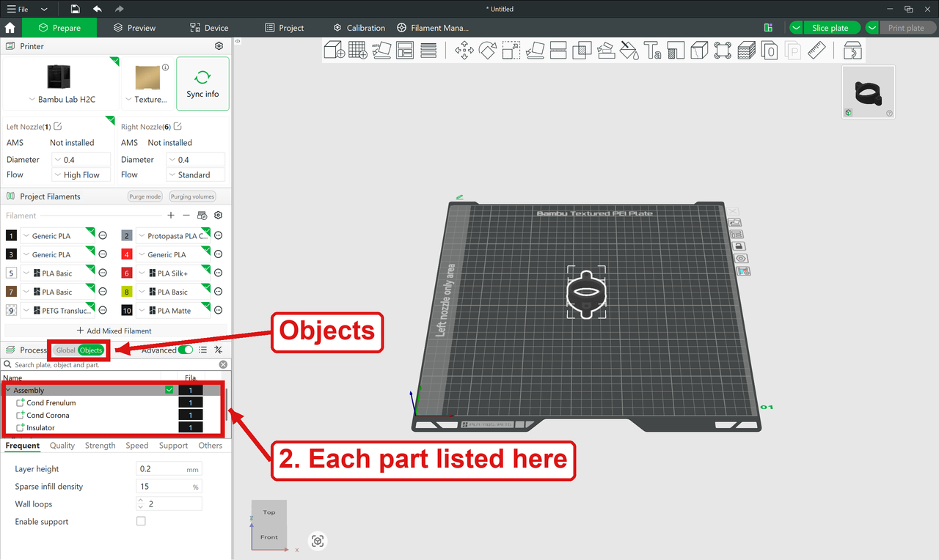The height and width of the screenshot is (560, 939).
Task: Click Add Mixed Filament button
Action: (x=114, y=331)
